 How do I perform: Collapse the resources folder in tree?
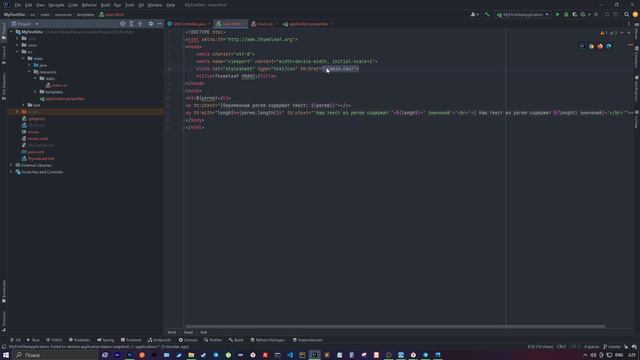29,72
